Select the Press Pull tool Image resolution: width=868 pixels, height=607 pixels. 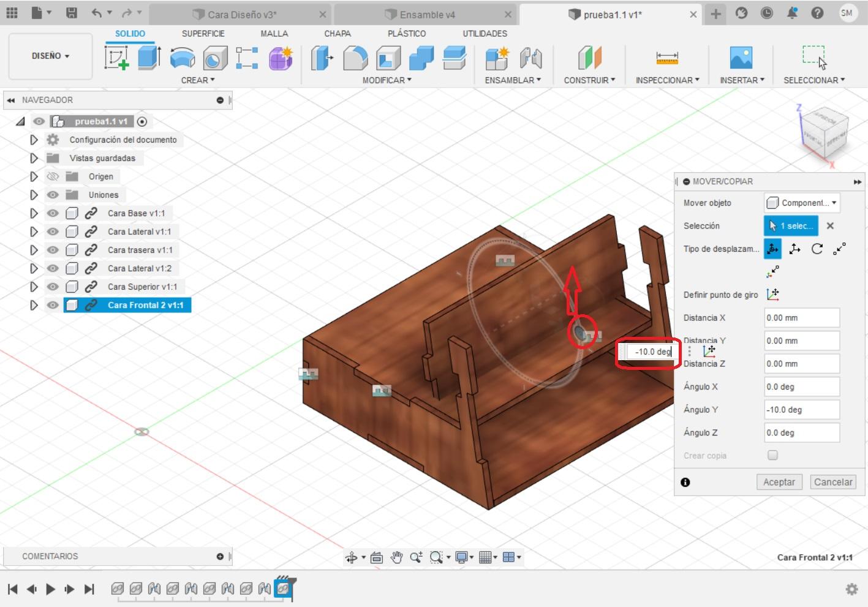[322, 58]
